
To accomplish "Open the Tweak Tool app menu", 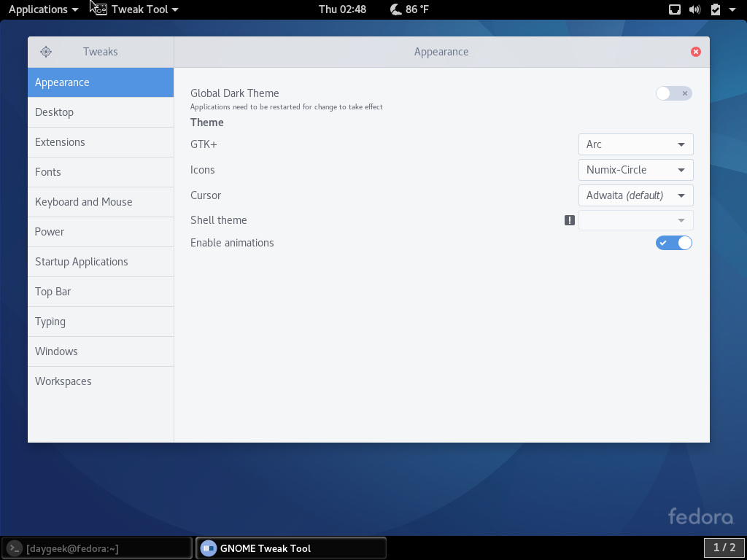I will (137, 9).
